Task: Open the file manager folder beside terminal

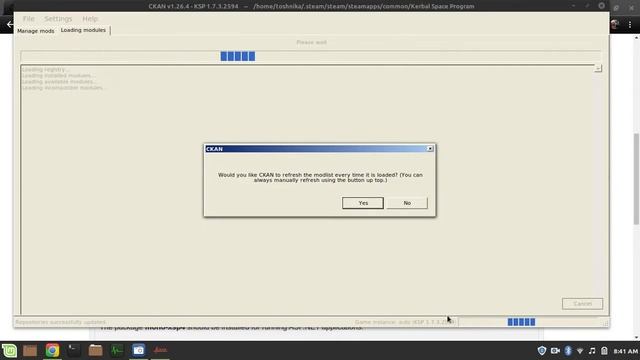Action: point(96,351)
